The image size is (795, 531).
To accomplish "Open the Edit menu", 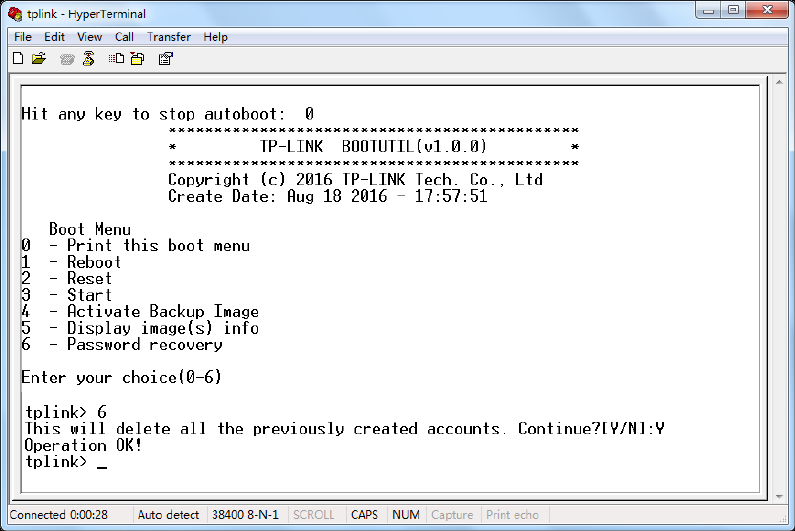I will click(x=54, y=37).
